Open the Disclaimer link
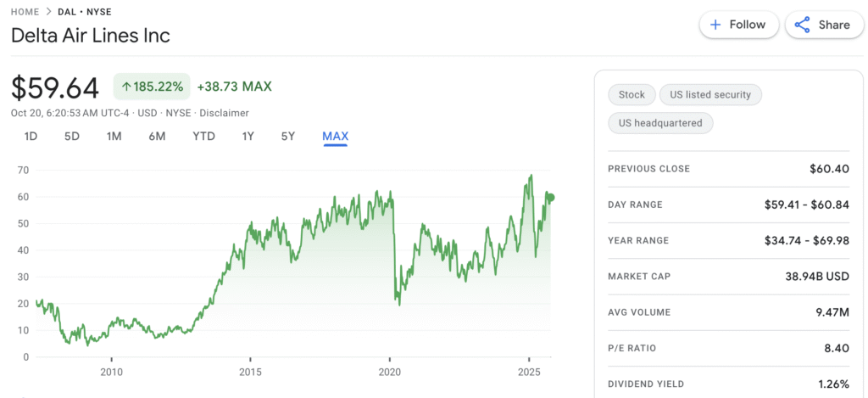This screenshot has height=398, width=868. pos(224,113)
